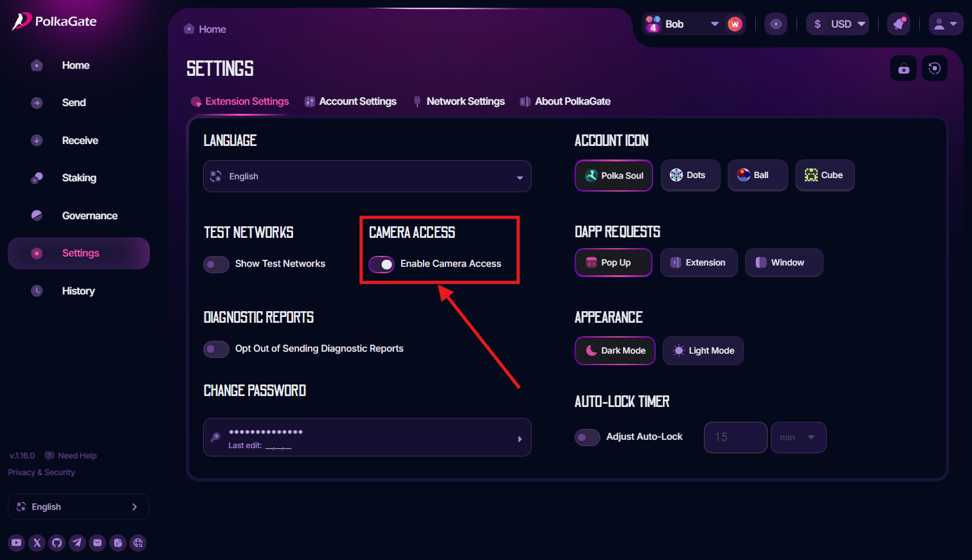This screenshot has width=972, height=560.
Task: Enable the Adjust Auto-Lock toggle
Action: pyautogui.click(x=587, y=437)
